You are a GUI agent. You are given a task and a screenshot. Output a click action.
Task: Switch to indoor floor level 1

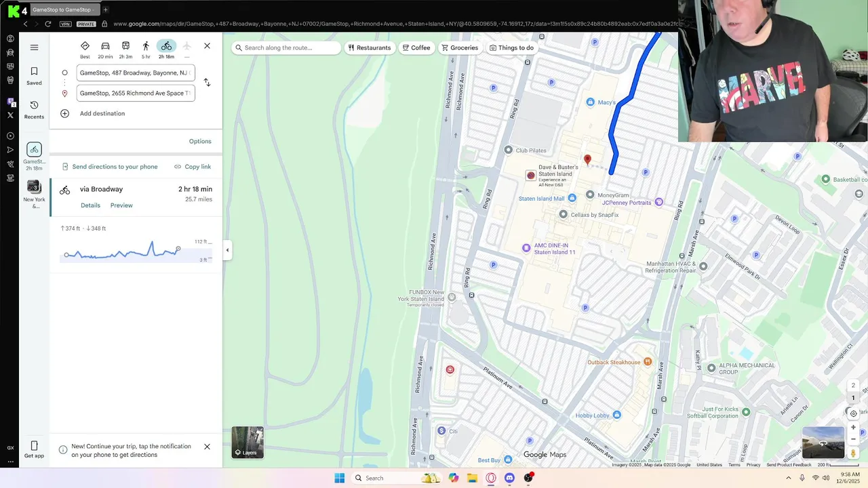[x=853, y=398]
